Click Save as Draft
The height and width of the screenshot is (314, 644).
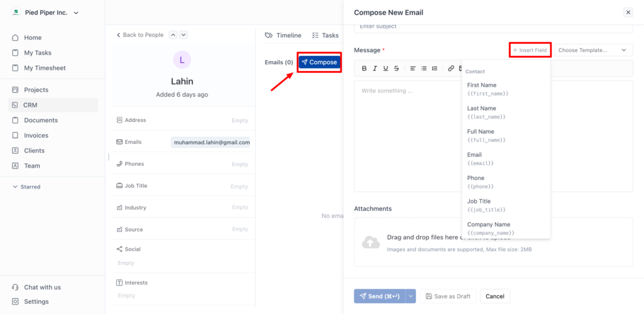pos(448,296)
